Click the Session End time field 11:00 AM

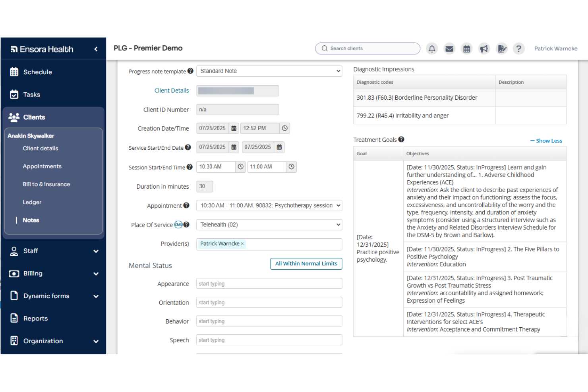click(267, 167)
